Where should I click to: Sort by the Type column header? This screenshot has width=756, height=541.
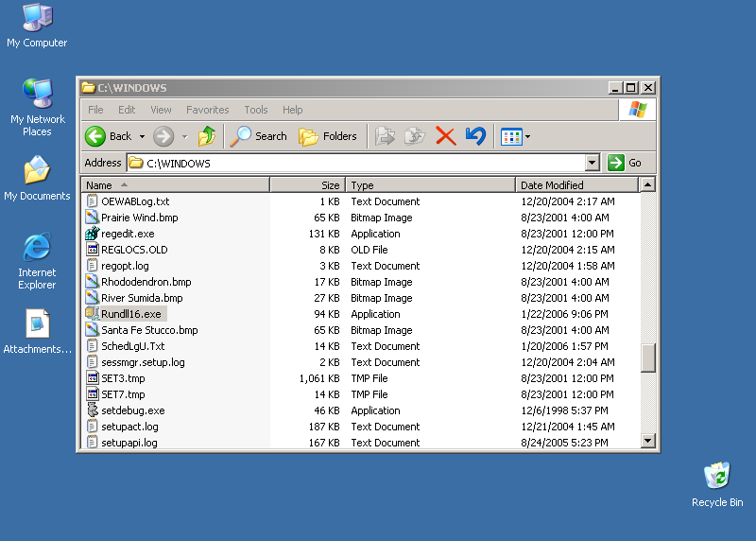click(x=431, y=185)
